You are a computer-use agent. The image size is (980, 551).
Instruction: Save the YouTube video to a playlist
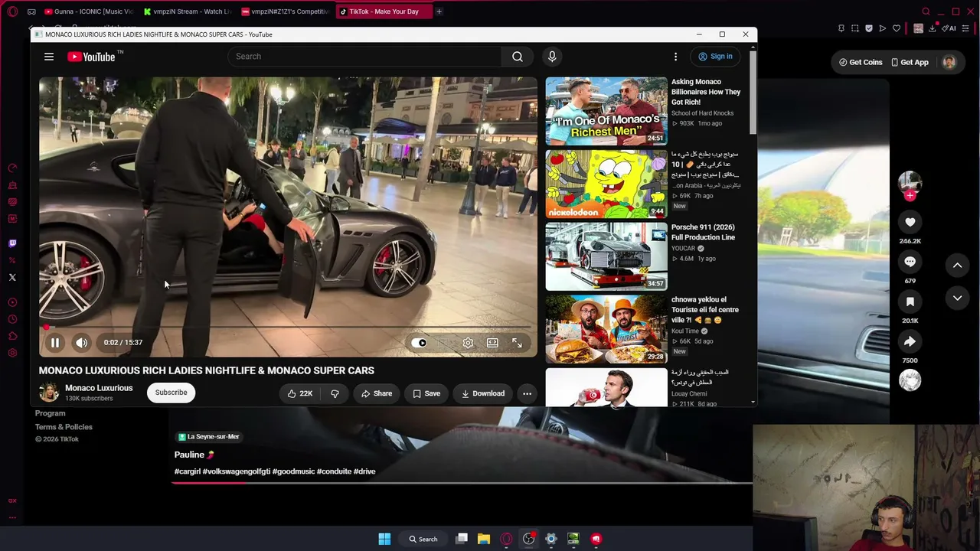click(x=426, y=393)
